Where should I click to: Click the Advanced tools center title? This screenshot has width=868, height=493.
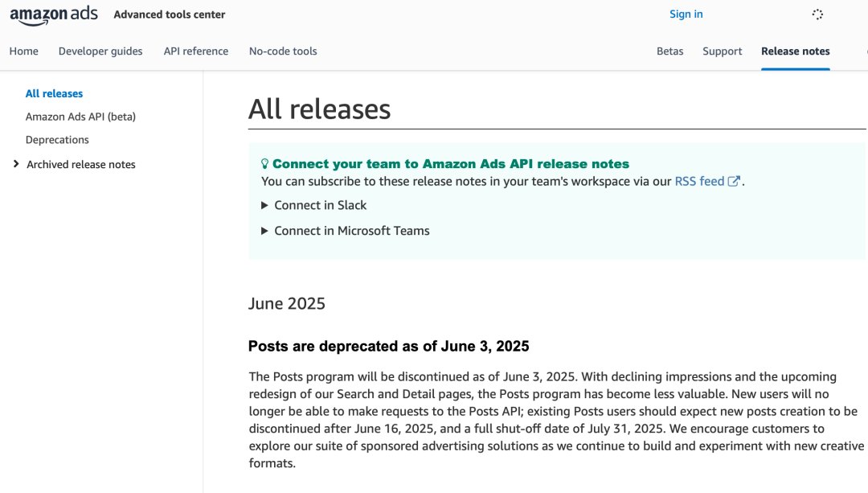click(x=170, y=14)
